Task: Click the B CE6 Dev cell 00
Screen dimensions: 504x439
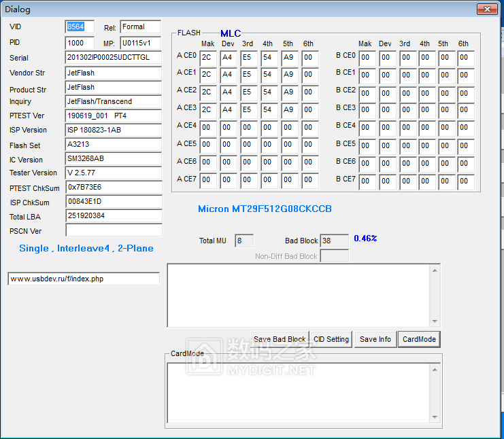Action: [x=388, y=164]
